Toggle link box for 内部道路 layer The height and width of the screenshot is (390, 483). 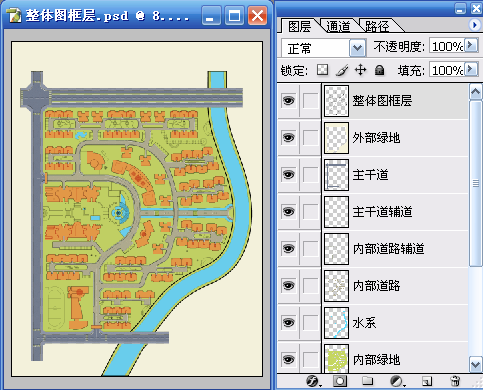coord(311,285)
